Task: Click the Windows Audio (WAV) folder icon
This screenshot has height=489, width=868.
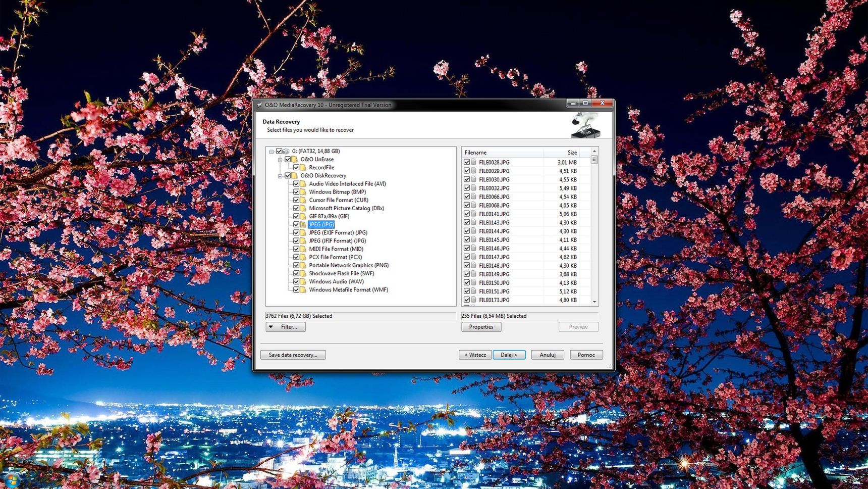Action: click(303, 281)
